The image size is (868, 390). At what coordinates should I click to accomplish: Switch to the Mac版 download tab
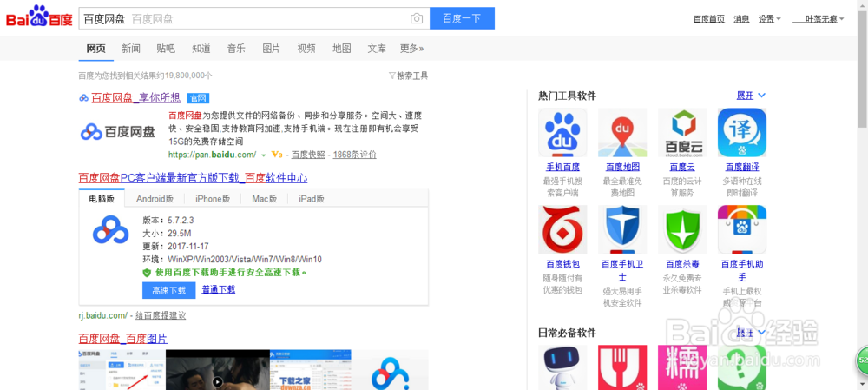(264, 198)
